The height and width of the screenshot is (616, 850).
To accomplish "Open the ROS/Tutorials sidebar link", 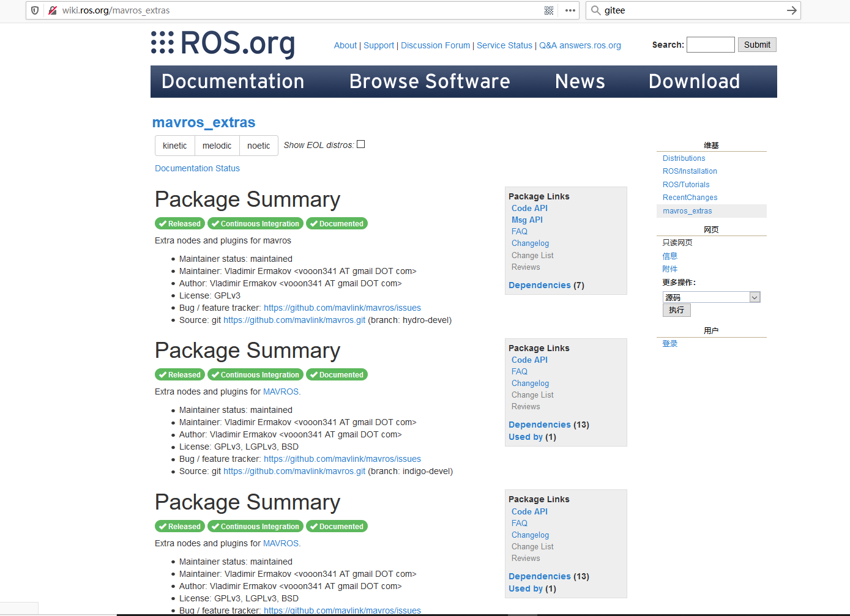I will click(686, 185).
